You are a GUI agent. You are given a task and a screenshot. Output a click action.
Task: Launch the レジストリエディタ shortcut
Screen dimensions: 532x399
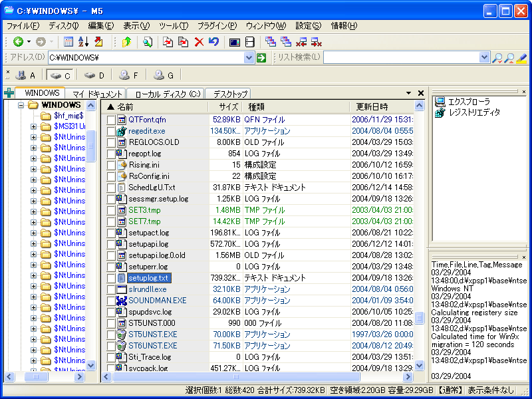467,112
